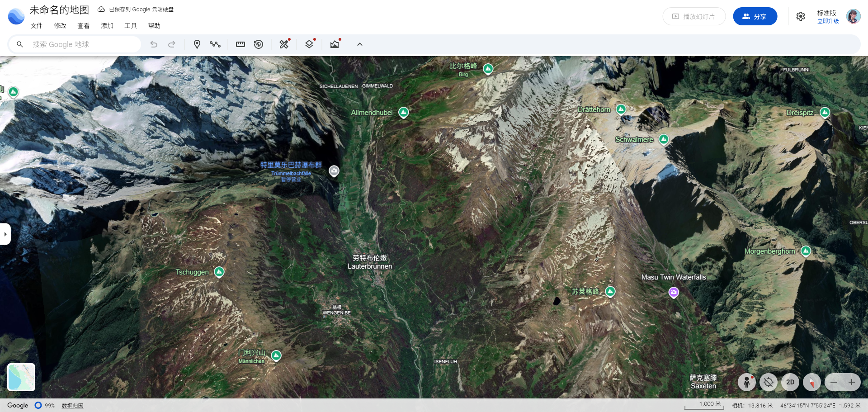Viewport: 868px width, 412px height.
Task: Zoom in with the plus button
Action: 851,382
